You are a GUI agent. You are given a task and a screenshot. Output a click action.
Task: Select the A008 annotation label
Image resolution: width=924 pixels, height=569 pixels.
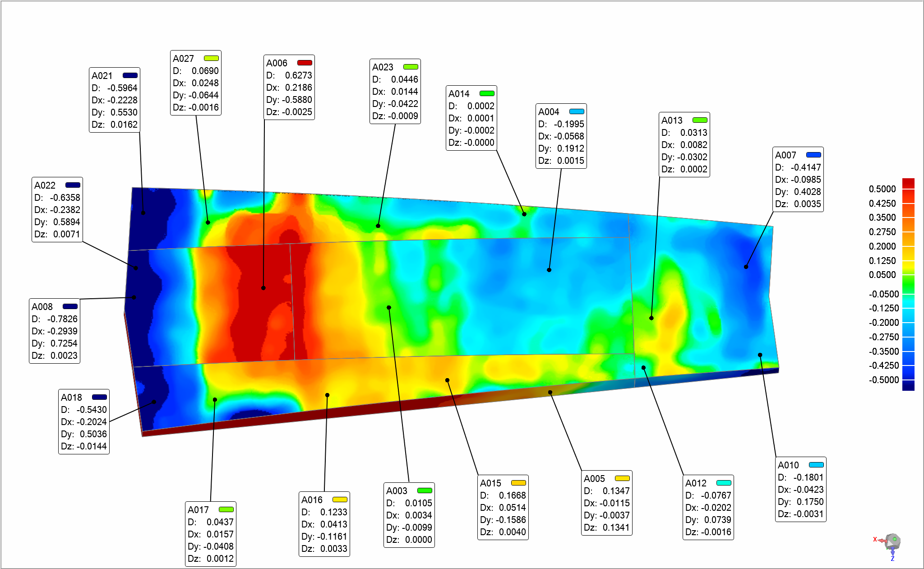click(x=55, y=331)
